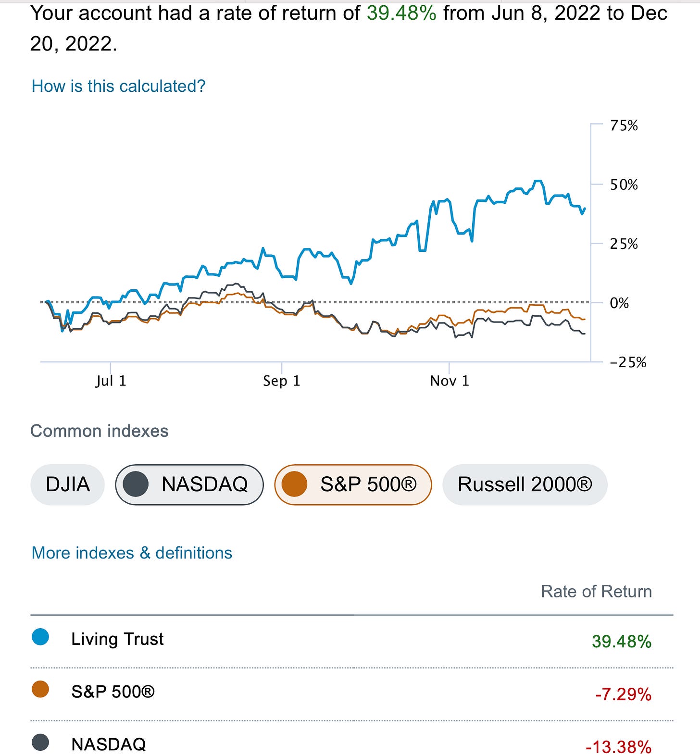Click the Sep 1 axis marker

[282, 381]
